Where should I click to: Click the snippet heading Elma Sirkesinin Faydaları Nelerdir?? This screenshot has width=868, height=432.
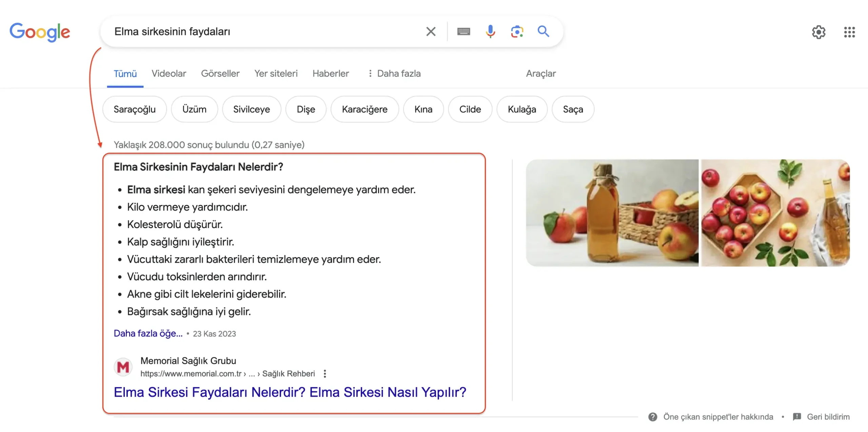point(198,167)
